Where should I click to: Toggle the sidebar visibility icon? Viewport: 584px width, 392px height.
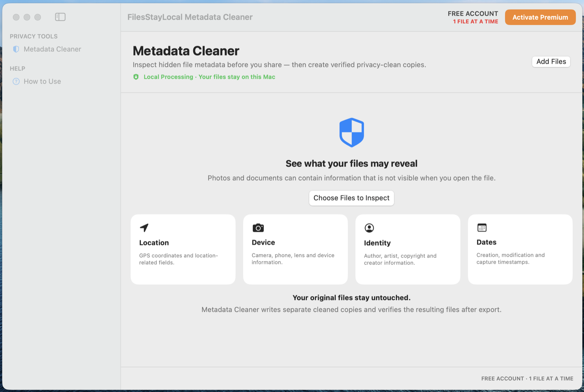pyautogui.click(x=60, y=17)
